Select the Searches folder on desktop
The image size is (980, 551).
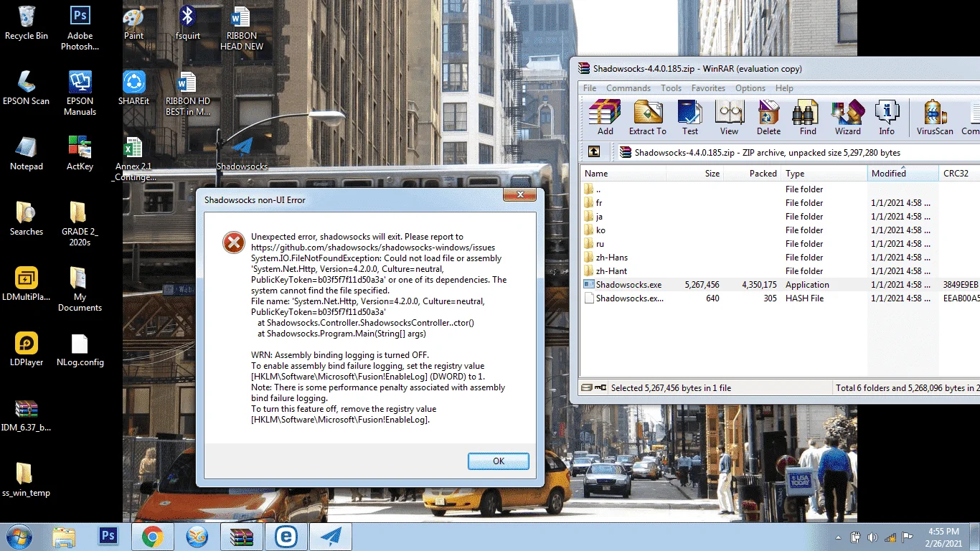point(27,219)
